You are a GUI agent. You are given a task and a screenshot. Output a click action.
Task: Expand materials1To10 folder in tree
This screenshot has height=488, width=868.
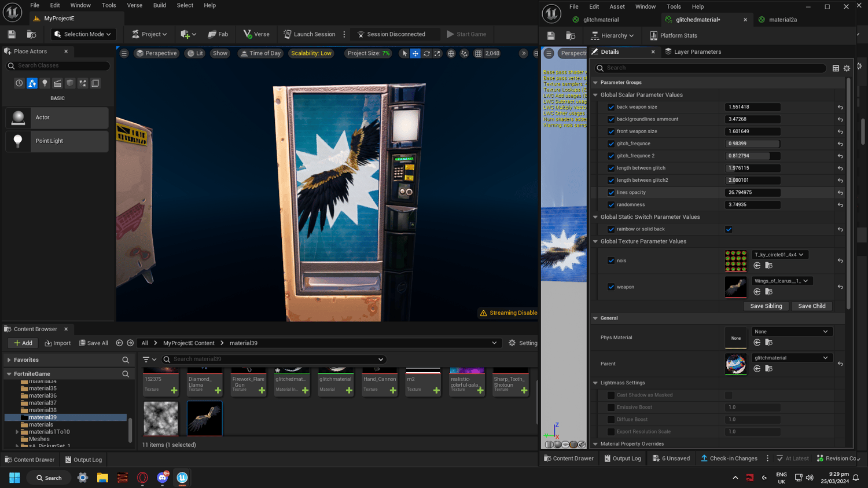pyautogui.click(x=17, y=432)
